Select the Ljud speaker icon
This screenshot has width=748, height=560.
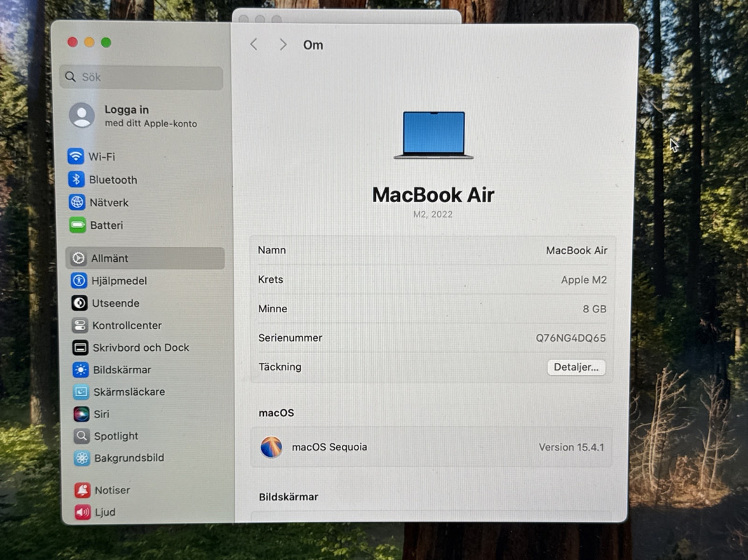click(83, 512)
